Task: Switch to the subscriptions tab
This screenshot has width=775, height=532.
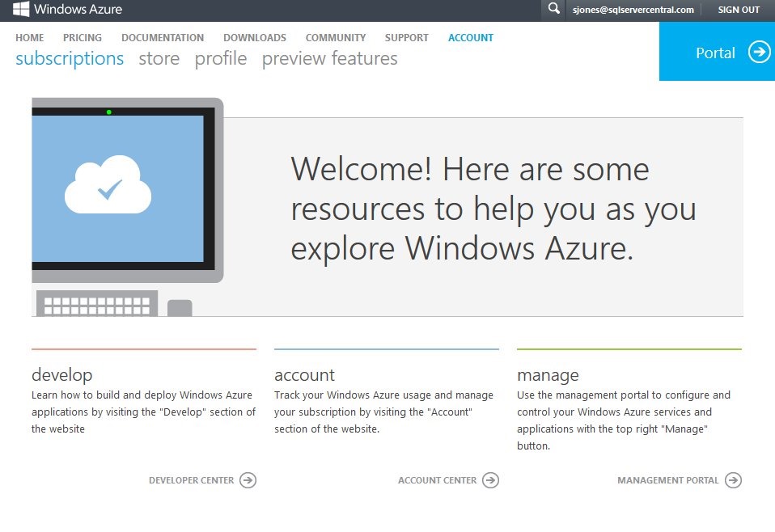Action: [x=70, y=59]
